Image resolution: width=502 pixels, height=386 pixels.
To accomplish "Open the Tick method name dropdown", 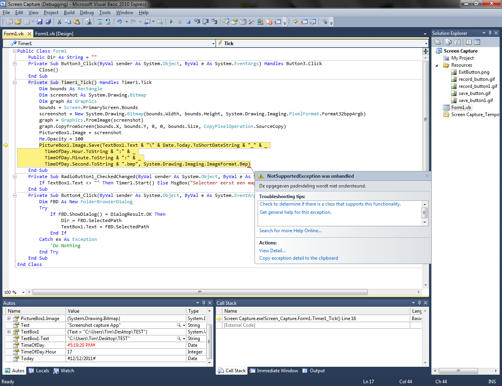I will [426, 43].
